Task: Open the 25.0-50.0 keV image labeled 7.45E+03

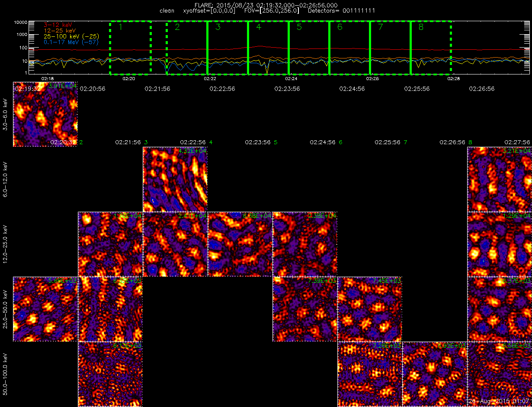Action: (x=370, y=309)
